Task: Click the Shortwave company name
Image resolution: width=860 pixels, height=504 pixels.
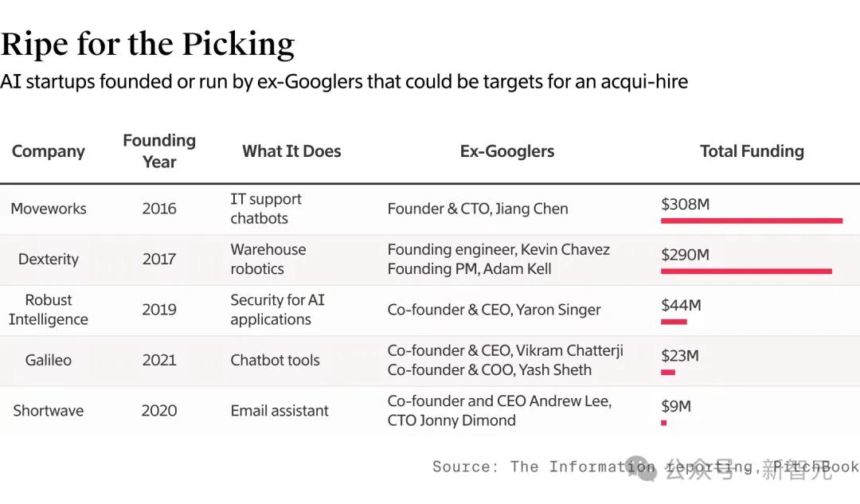Action: click(49, 411)
